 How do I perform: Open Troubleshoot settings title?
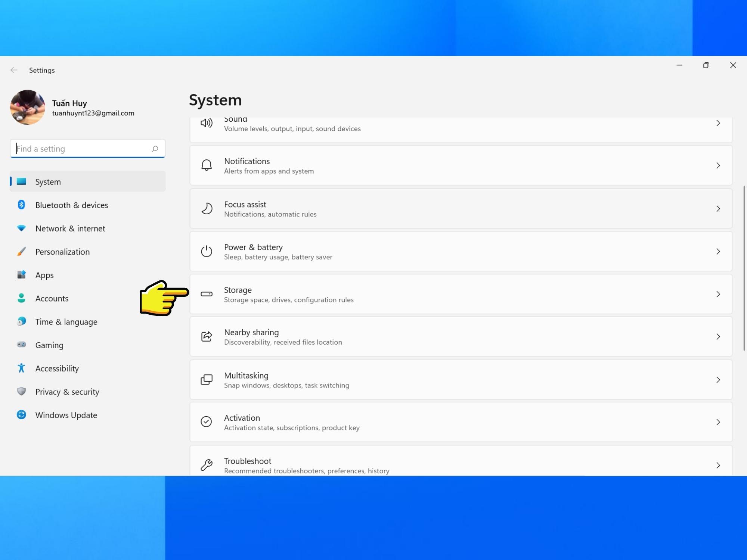tap(248, 461)
